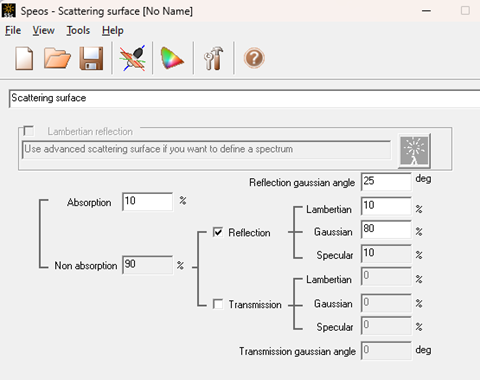Open the color gamut viewer icon
This screenshot has height=380, width=480.
click(172, 58)
